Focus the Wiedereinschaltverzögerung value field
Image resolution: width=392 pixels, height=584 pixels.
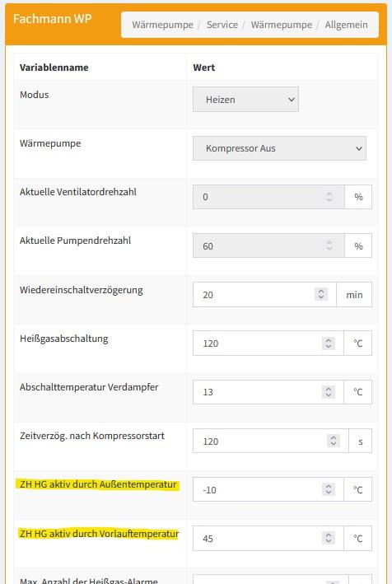pos(264,295)
